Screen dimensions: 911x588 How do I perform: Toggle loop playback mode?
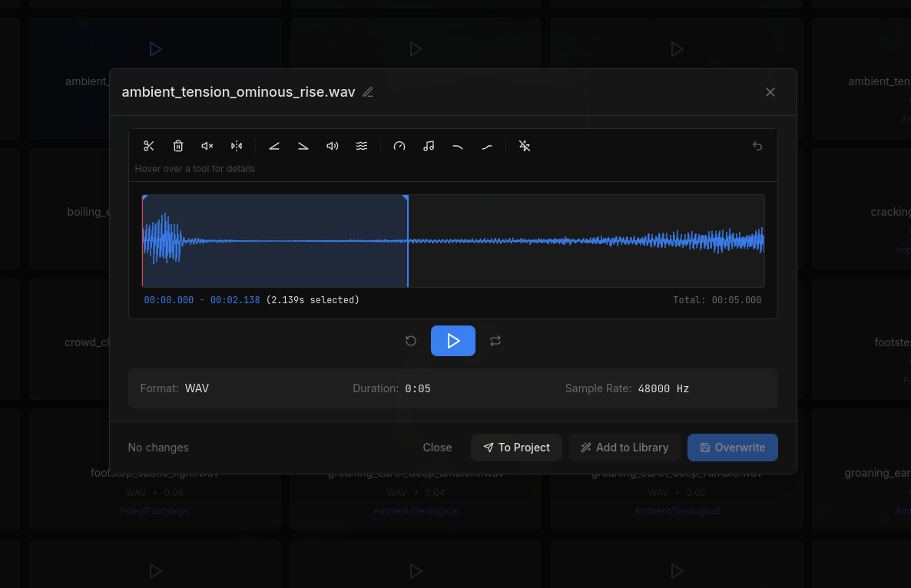(x=495, y=340)
